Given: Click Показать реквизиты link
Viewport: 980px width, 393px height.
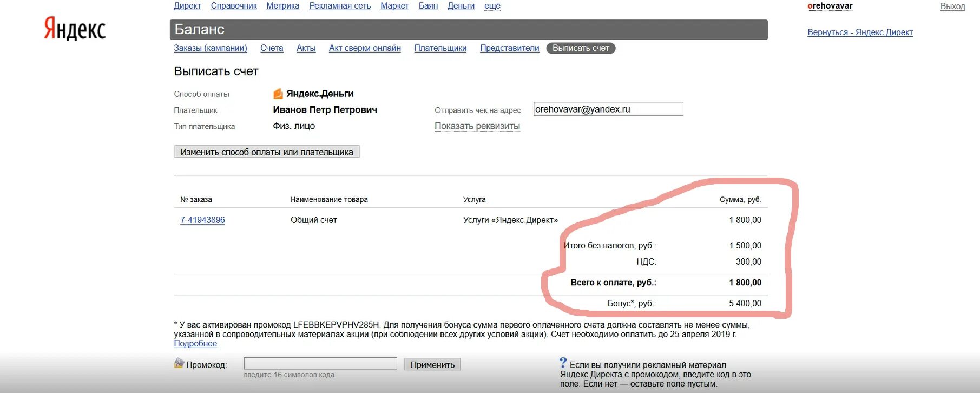Looking at the screenshot, I should coord(477,126).
